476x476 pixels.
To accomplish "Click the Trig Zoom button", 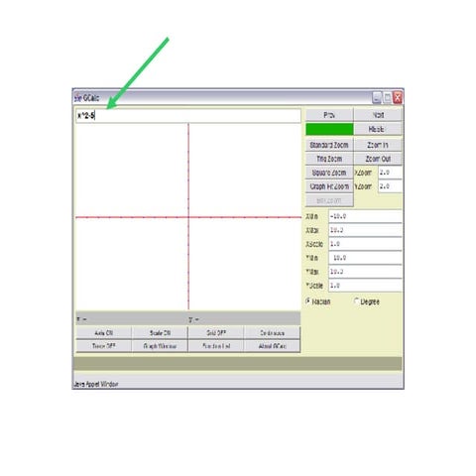I will click(x=329, y=159).
